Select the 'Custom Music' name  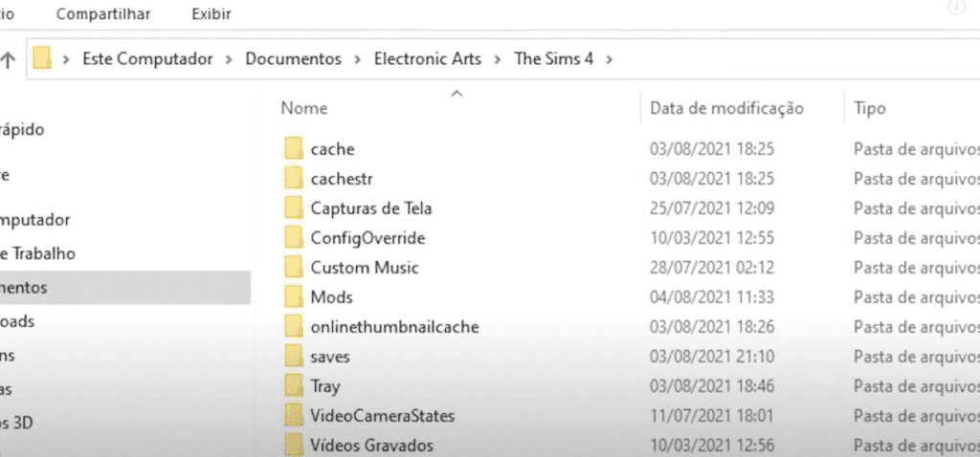click(365, 267)
